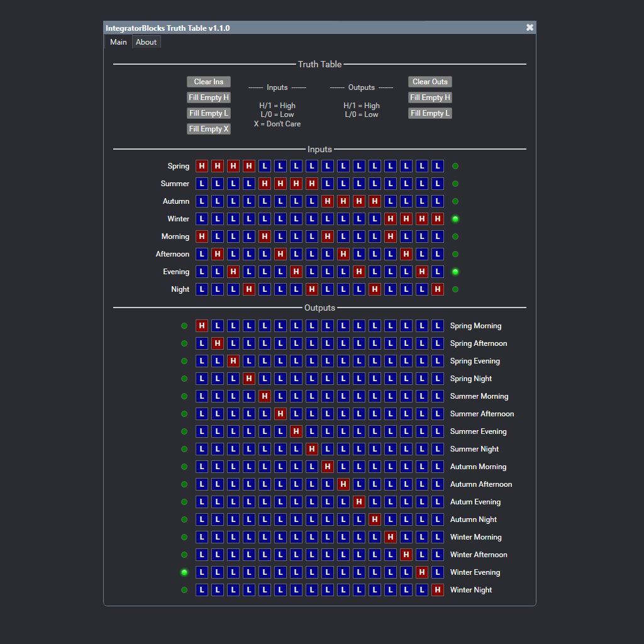644x644 pixels.
Task: Select the Main tab
Action: tap(118, 42)
